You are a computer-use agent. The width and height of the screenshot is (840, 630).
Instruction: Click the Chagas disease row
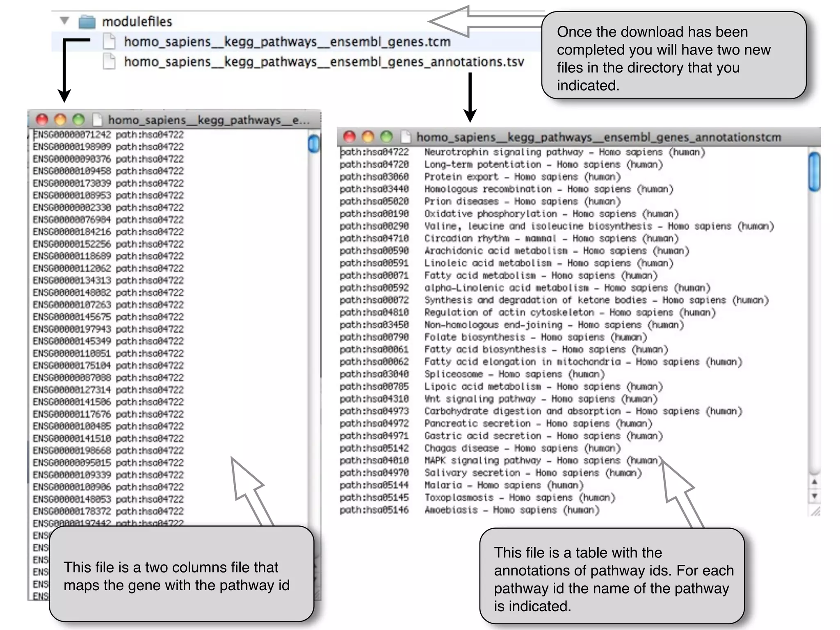click(x=480, y=448)
